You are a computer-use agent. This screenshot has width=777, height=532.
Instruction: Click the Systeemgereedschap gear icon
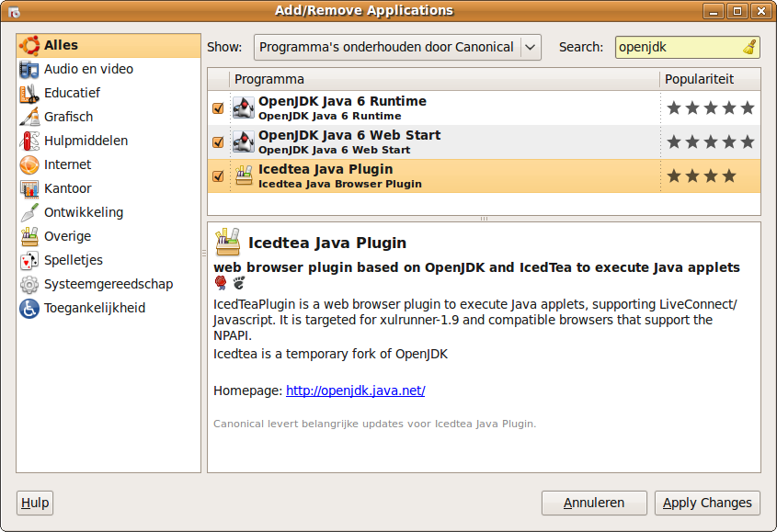click(29, 285)
